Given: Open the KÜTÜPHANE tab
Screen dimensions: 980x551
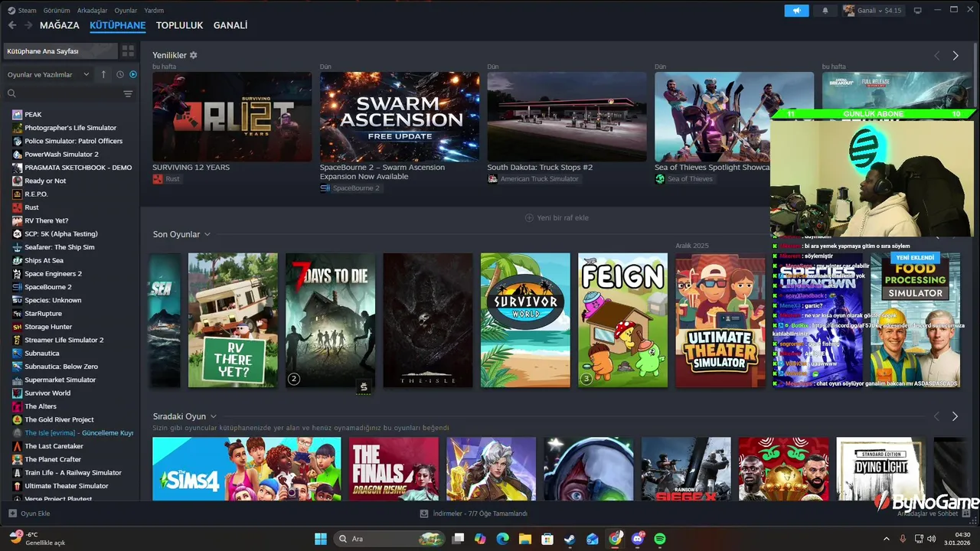Looking at the screenshot, I should [x=117, y=25].
